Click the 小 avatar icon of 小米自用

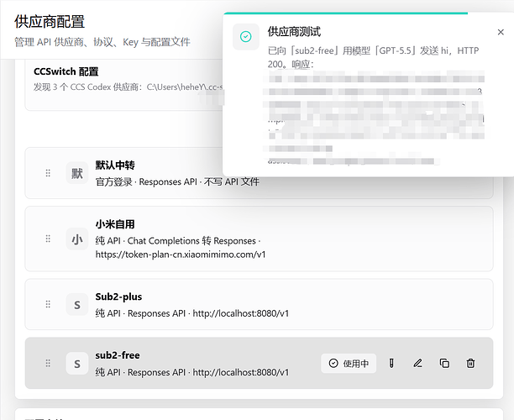tap(77, 239)
